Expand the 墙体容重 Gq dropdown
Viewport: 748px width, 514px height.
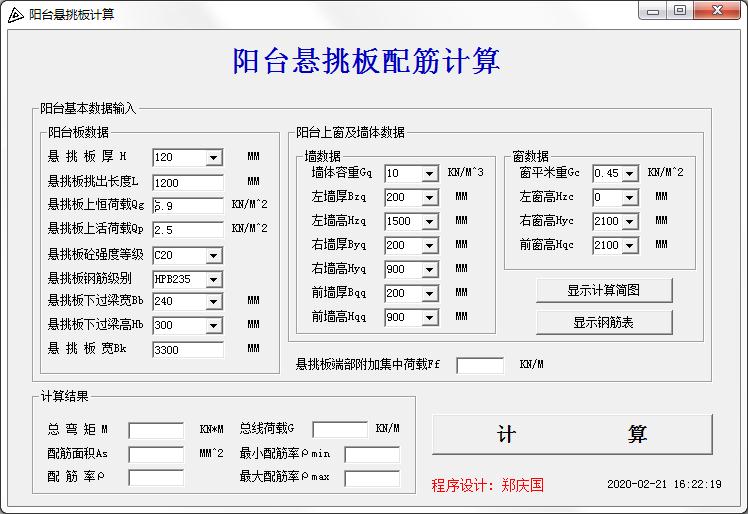(x=430, y=174)
